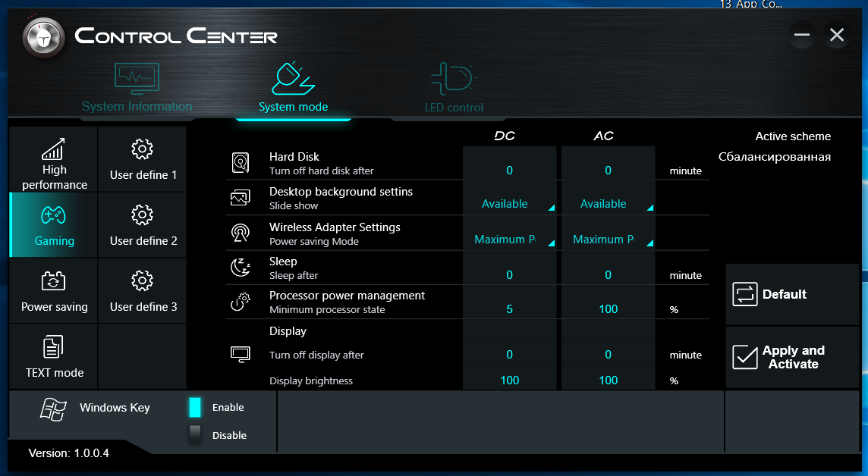Click the Hard Disk row icon
This screenshot has height=476, width=868.
pos(241,163)
